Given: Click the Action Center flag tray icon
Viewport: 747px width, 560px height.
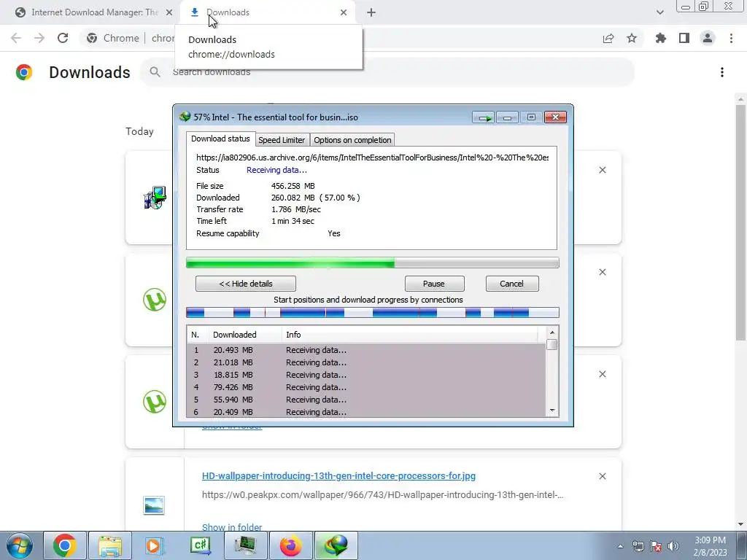Looking at the screenshot, I should 656,546.
